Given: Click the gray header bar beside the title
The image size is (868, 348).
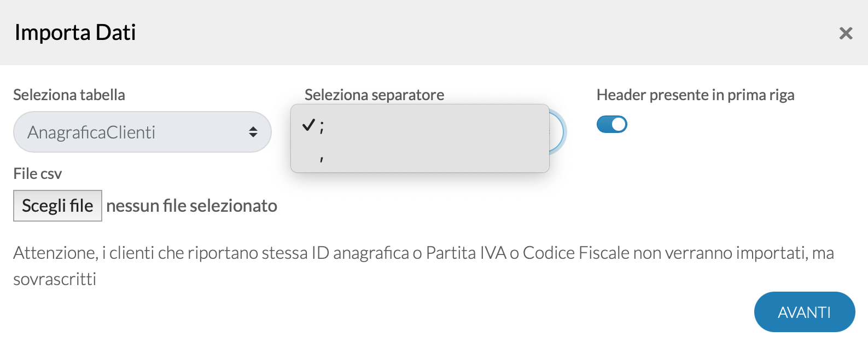Looking at the screenshot, I should [x=481, y=33].
